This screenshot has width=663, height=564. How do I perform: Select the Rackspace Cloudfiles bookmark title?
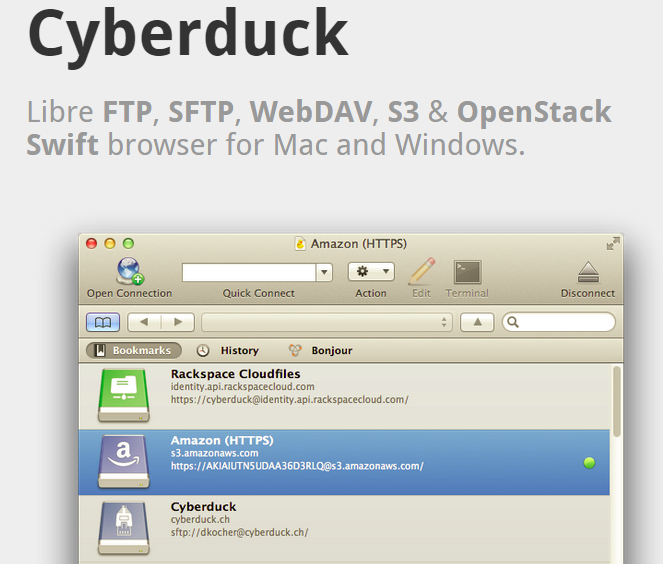(x=236, y=374)
